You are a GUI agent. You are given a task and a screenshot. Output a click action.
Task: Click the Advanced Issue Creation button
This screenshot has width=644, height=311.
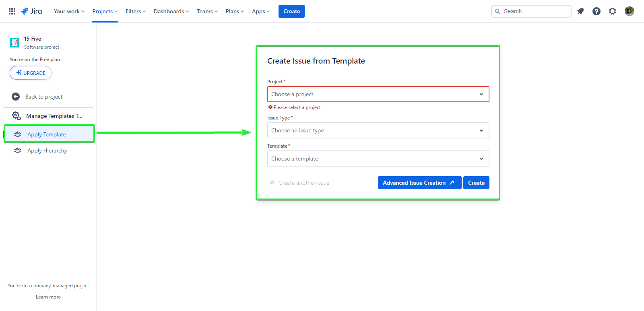419,183
